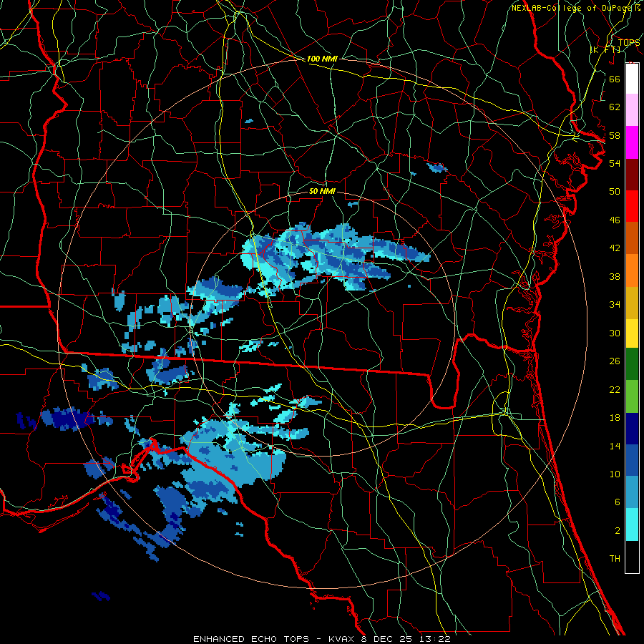Click the dark orange swatch on the color scale
The image size is (644, 644).
632,238
